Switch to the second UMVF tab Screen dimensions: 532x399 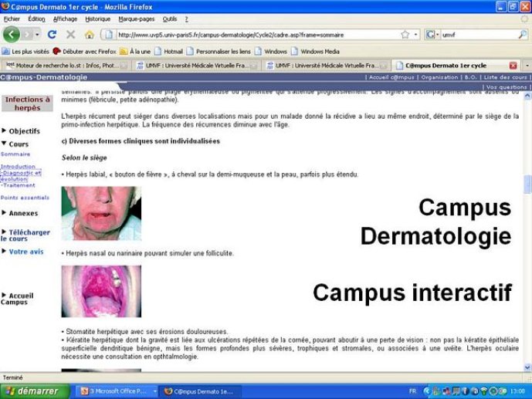tap(326, 66)
